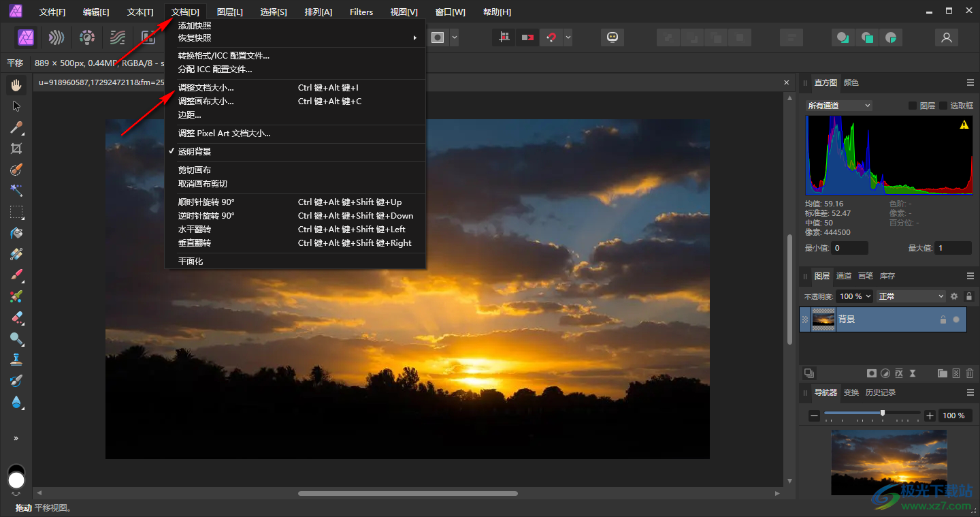Viewport: 980px width, 517px height.
Task: Click the delete layer trash icon
Action: pos(970,373)
